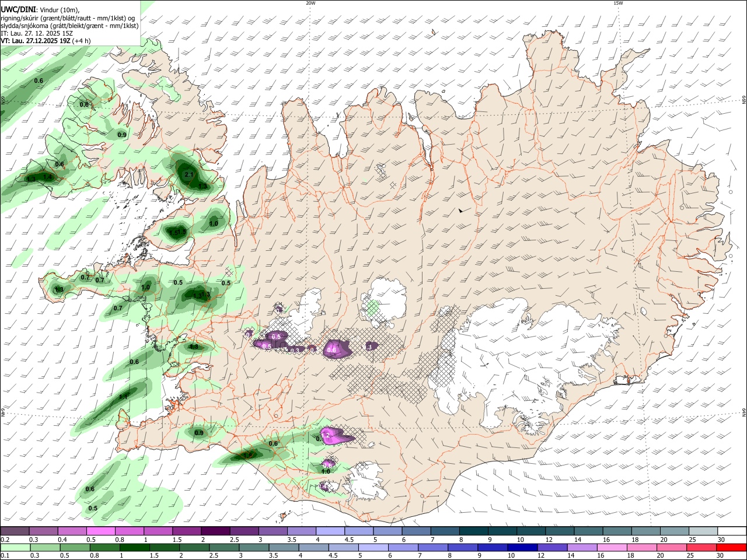Click the 15W longitude label

(618, 3)
